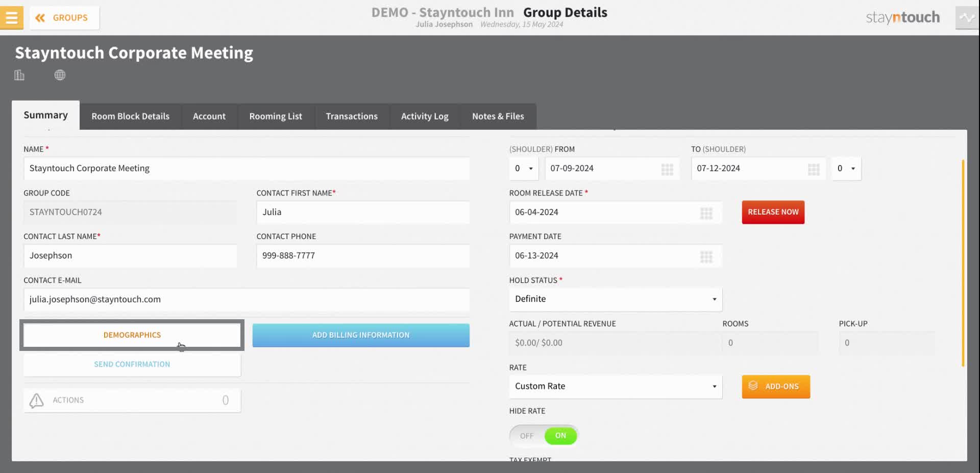Click the orange vertical scrollbar
The width and height of the screenshot is (980, 473).
pyautogui.click(x=963, y=263)
